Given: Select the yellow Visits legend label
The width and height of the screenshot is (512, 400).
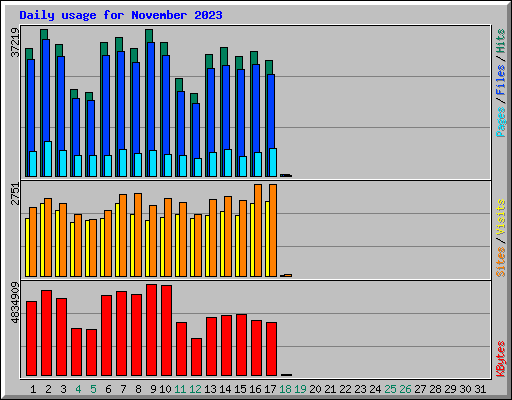Looking at the screenshot, I should coord(500,218).
